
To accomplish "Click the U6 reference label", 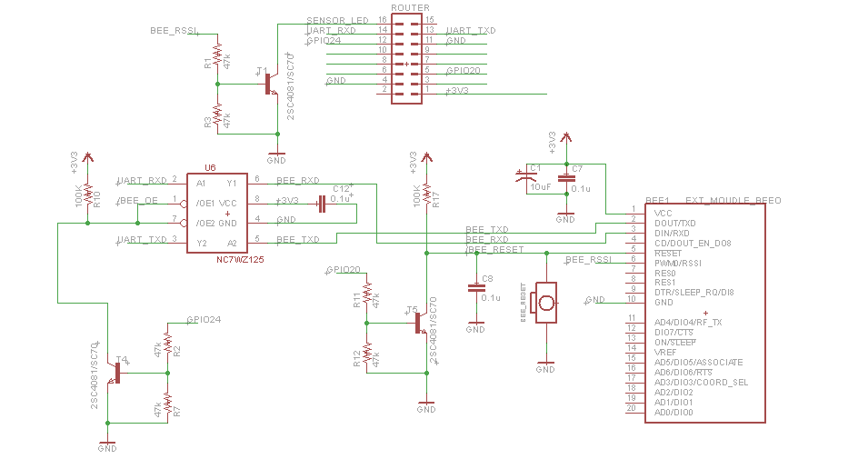I will point(210,168).
